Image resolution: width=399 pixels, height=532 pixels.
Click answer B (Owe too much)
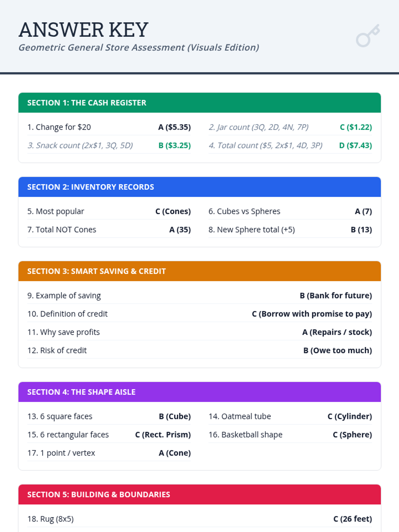[337, 350]
